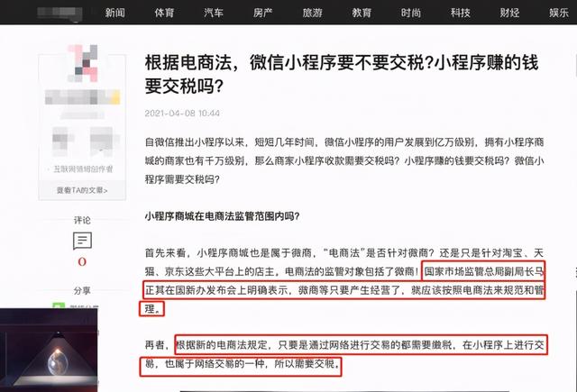Click the article headline about 电商法

[342, 74]
